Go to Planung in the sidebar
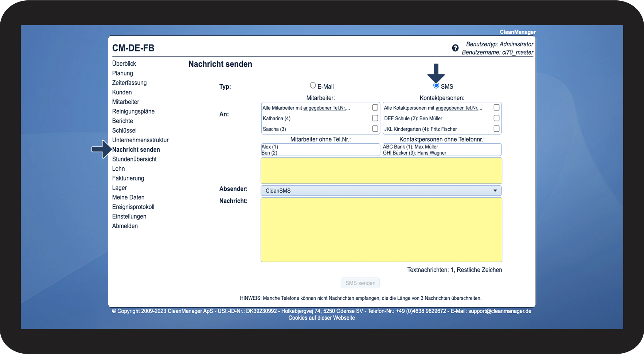Viewport: 644px width, 354px height. [122, 73]
